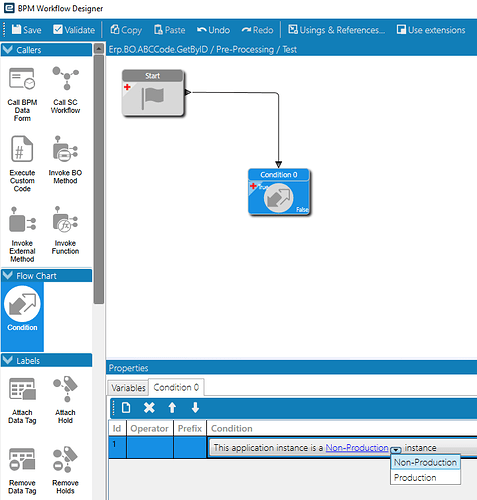Pick the Call SC Workflow item
477x500 pixels.
(x=65, y=78)
